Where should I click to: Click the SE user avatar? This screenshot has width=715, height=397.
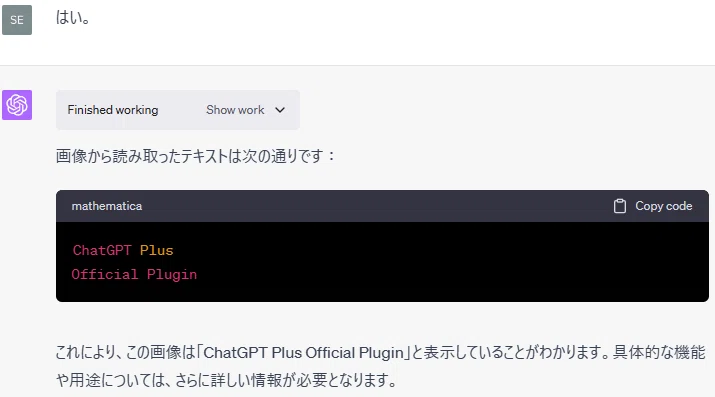click(x=17, y=20)
